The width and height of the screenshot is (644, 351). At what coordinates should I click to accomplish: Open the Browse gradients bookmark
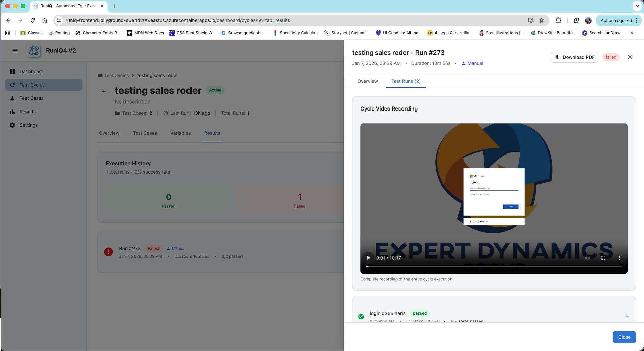tap(243, 33)
